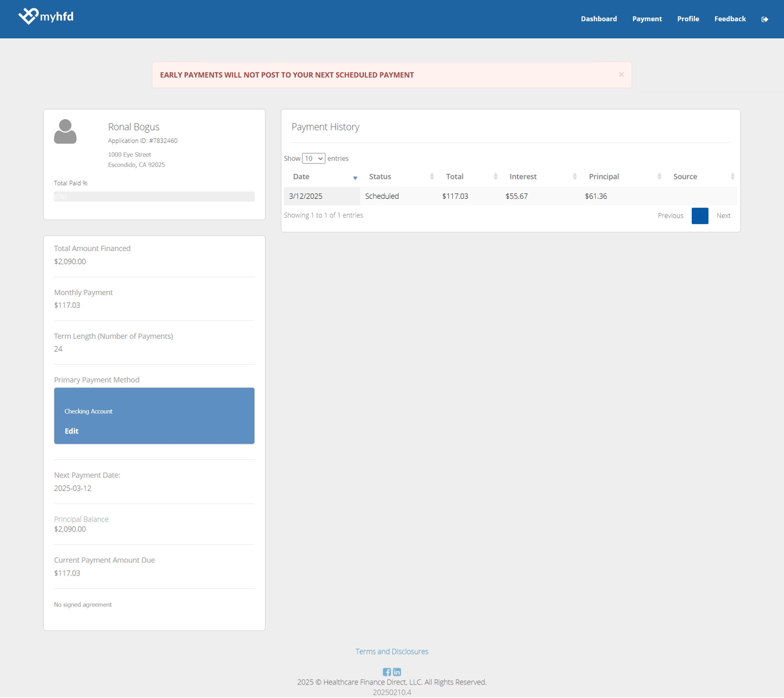
Task: Click the Total Paid % progress bar
Action: click(x=154, y=196)
